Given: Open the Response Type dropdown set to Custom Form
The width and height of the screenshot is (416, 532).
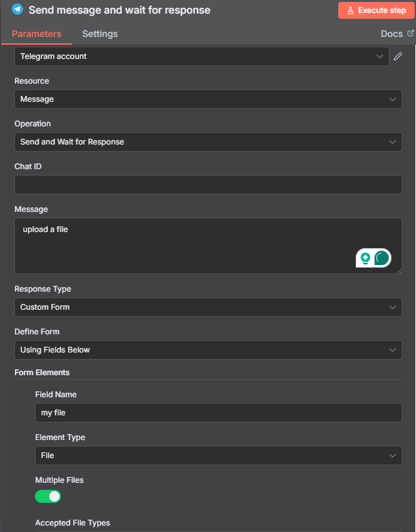Looking at the screenshot, I should [x=208, y=307].
